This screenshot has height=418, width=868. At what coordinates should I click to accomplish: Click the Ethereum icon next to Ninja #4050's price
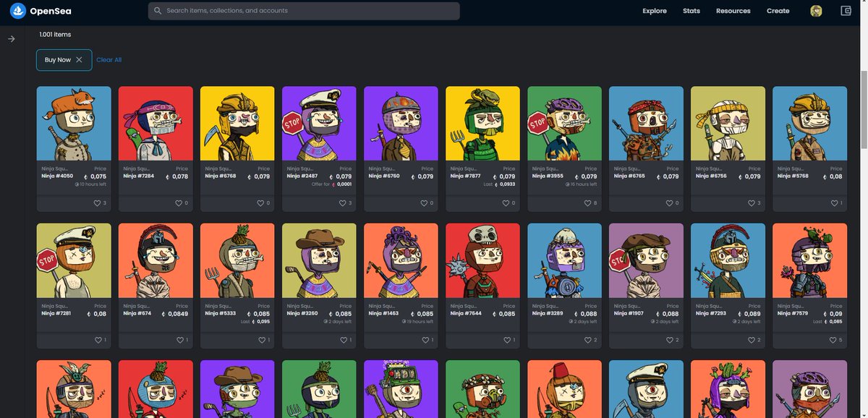(85, 176)
